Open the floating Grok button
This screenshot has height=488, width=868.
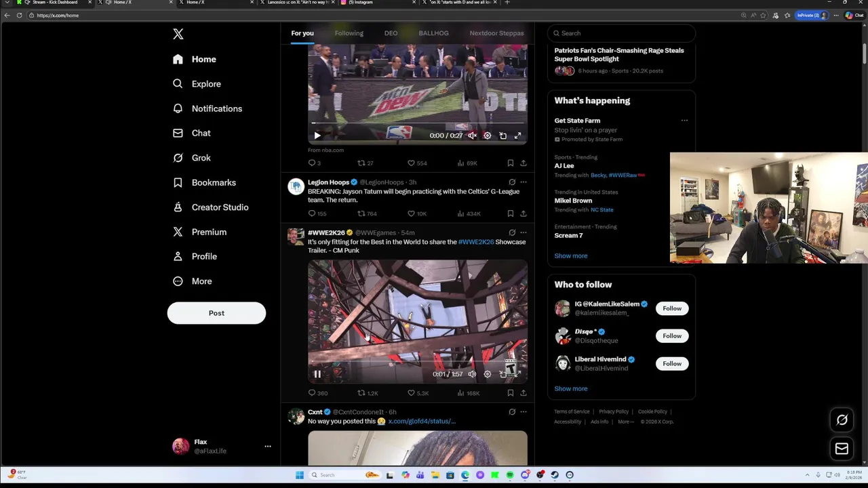point(842,420)
